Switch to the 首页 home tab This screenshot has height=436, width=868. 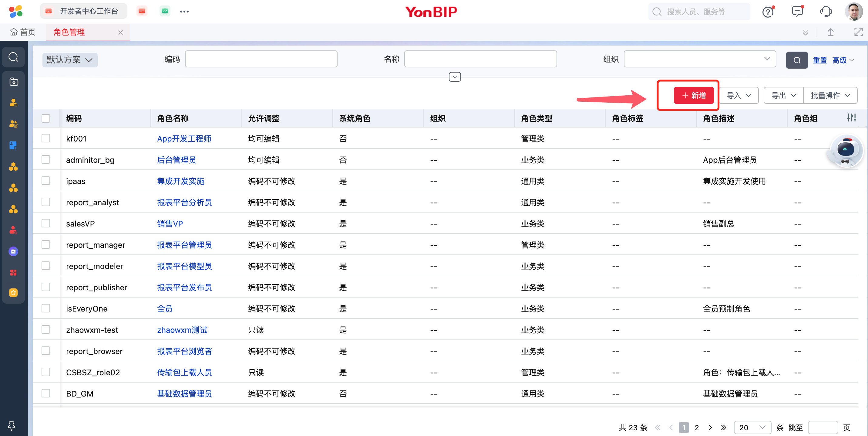23,32
